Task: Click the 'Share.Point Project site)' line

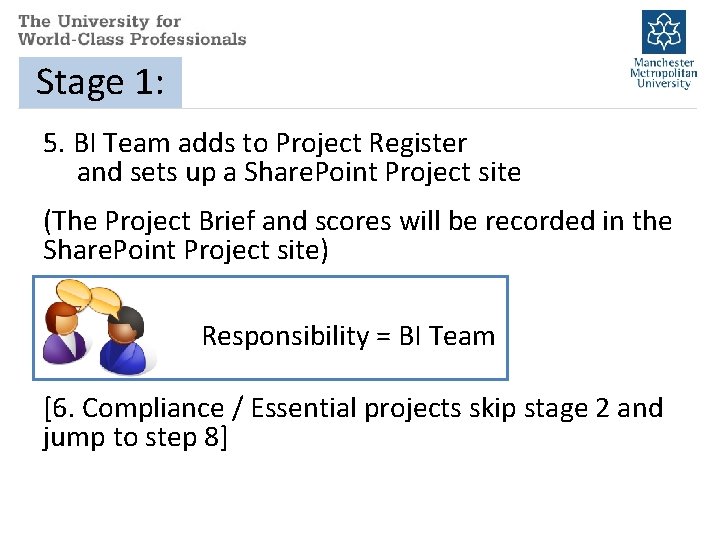Action: pos(185,249)
